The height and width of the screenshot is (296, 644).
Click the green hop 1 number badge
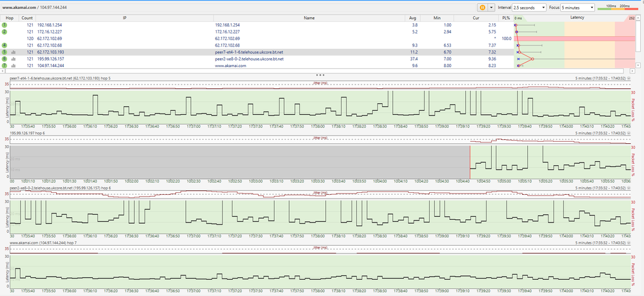4,25
